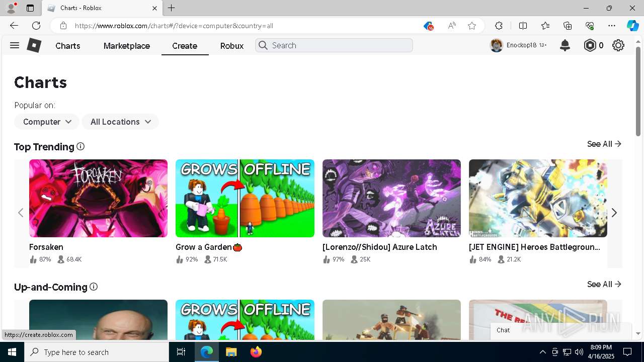Open the Read aloud icon in address bar
Screen dimensions: 644x362
click(452, 26)
